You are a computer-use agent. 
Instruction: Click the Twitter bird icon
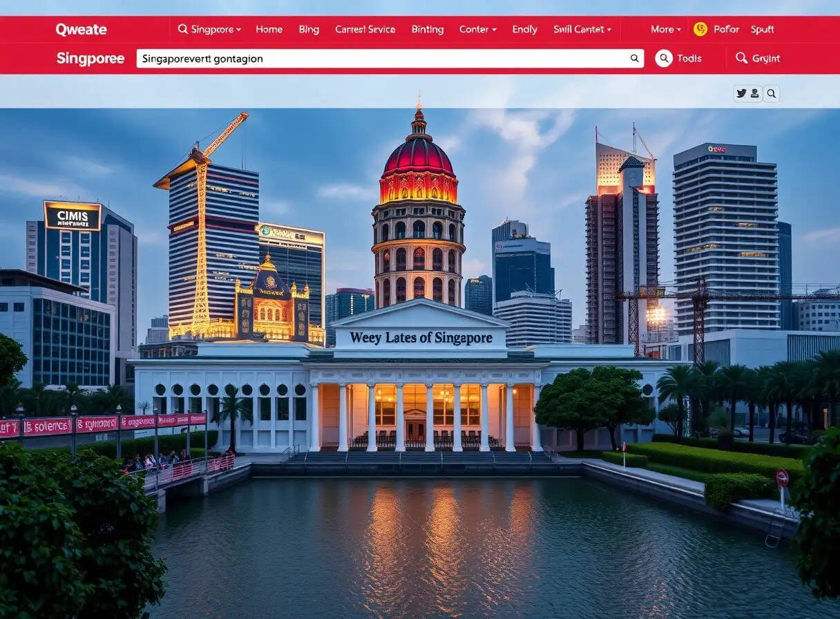741,93
